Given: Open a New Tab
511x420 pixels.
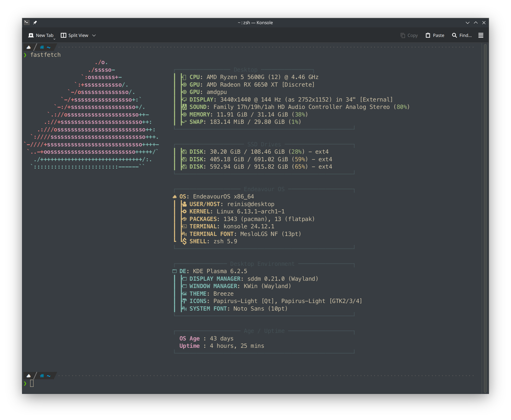Looking at the screenshot, I should pos(41,35).
